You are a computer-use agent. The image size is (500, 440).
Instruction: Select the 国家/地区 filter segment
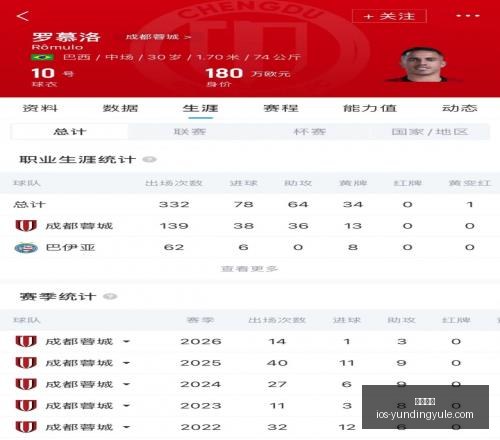click(x=430, y=131)
